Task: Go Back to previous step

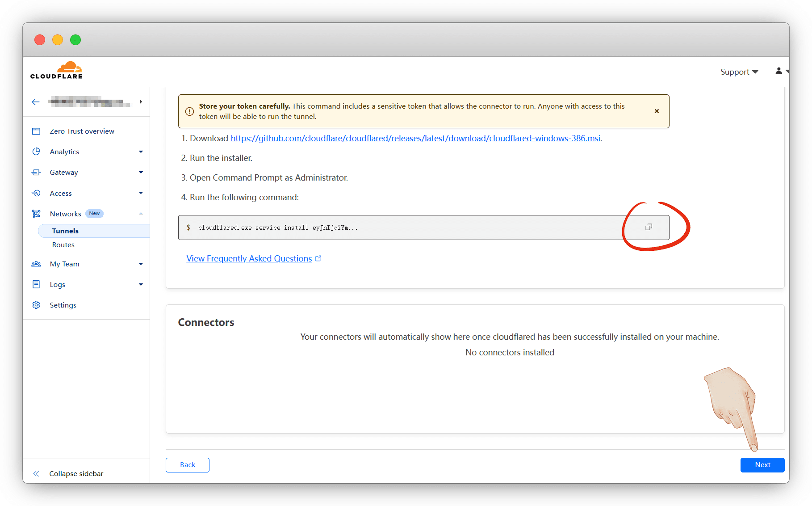Action: [x=188, y=465]
